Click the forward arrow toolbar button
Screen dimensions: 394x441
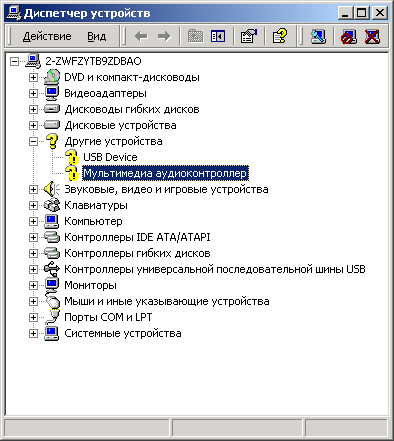point(164,36)
